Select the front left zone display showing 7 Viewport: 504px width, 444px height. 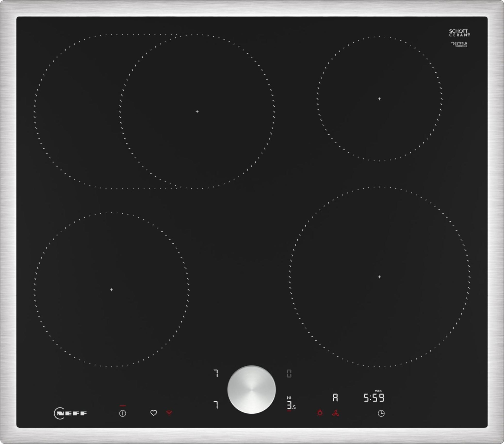coord(216,404)
